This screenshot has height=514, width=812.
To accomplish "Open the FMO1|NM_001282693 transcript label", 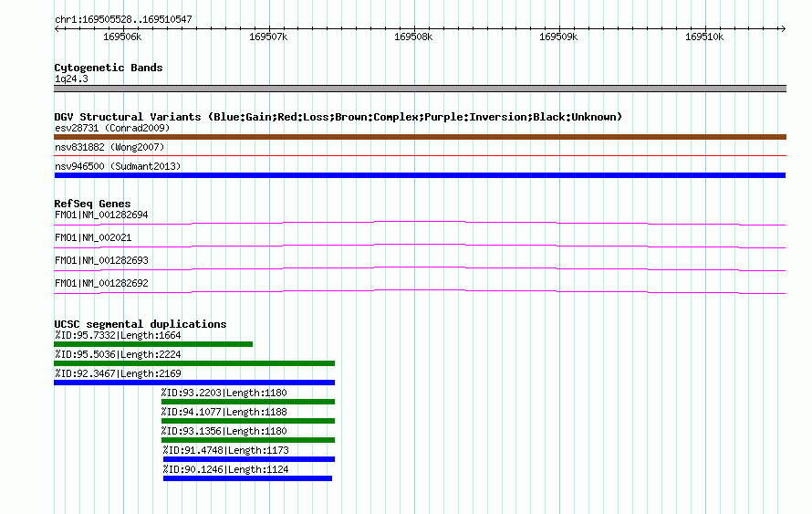I will coord(101,260).
